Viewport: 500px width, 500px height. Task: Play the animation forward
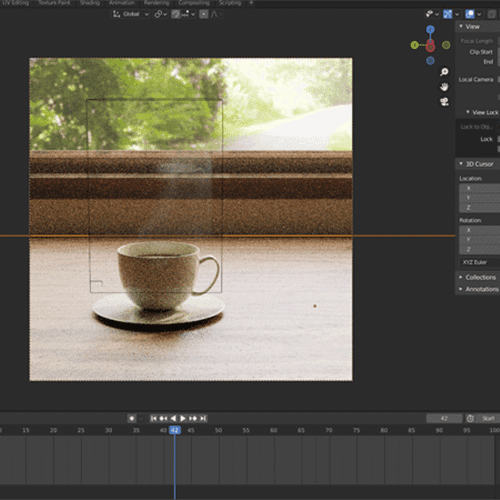[183, 418]
